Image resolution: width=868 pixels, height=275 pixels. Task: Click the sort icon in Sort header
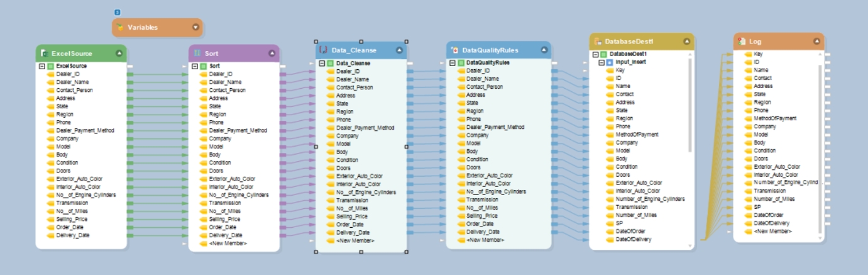(x=197, y=53)
